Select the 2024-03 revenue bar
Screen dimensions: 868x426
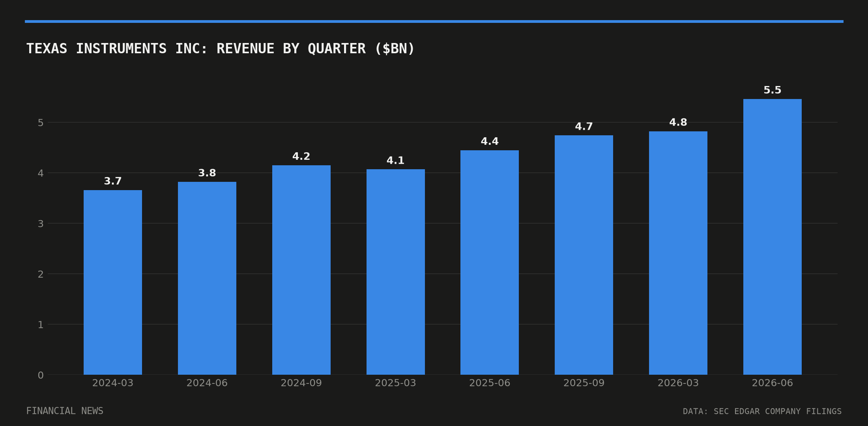pos(113,282)
